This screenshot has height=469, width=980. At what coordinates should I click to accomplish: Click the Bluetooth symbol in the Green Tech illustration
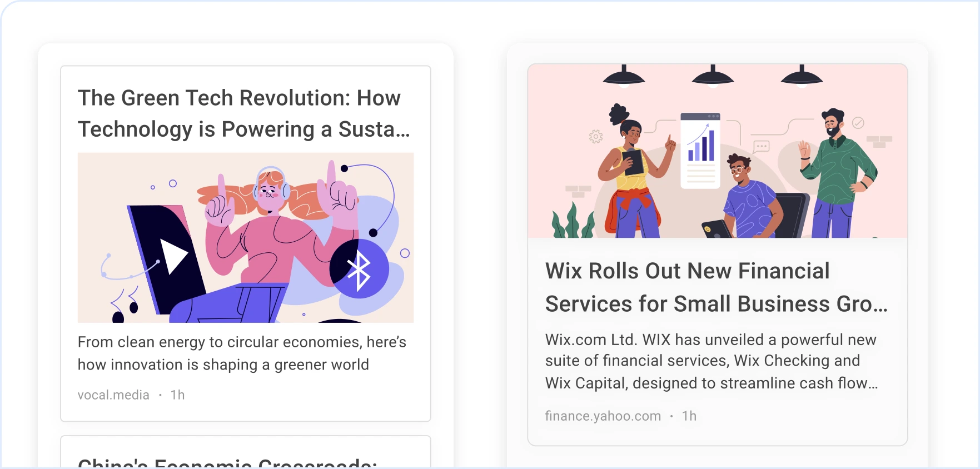[x=359, y=270]
